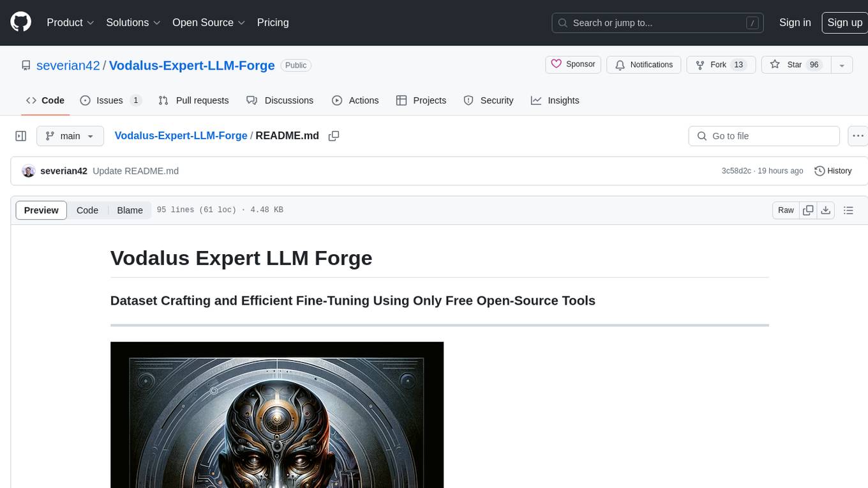Open the severian42 profile link

point(68,65)
